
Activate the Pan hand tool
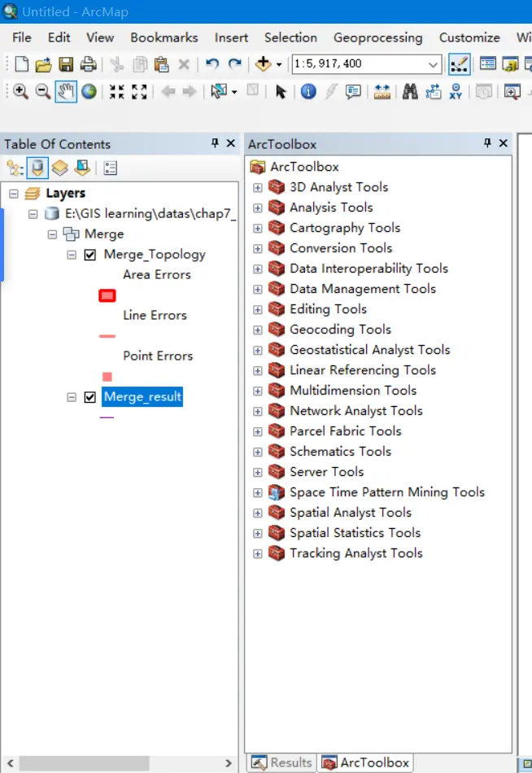[x=66, y=92]
